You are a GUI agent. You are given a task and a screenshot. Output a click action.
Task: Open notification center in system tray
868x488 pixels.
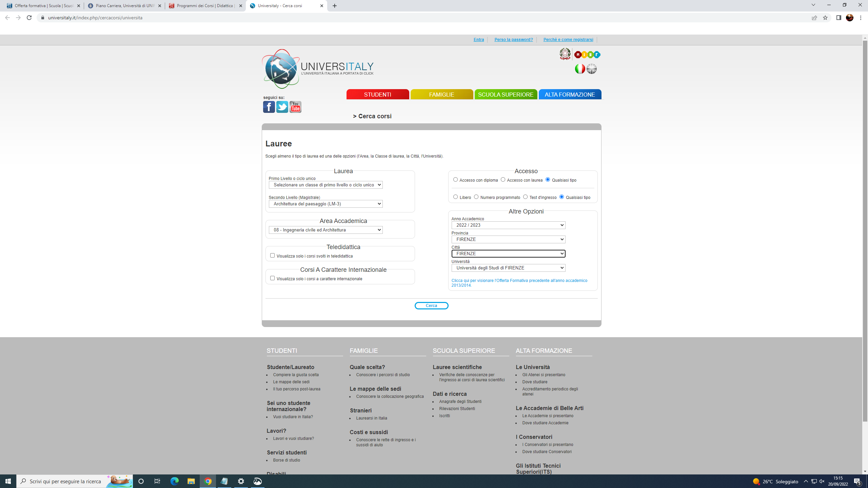858,481
